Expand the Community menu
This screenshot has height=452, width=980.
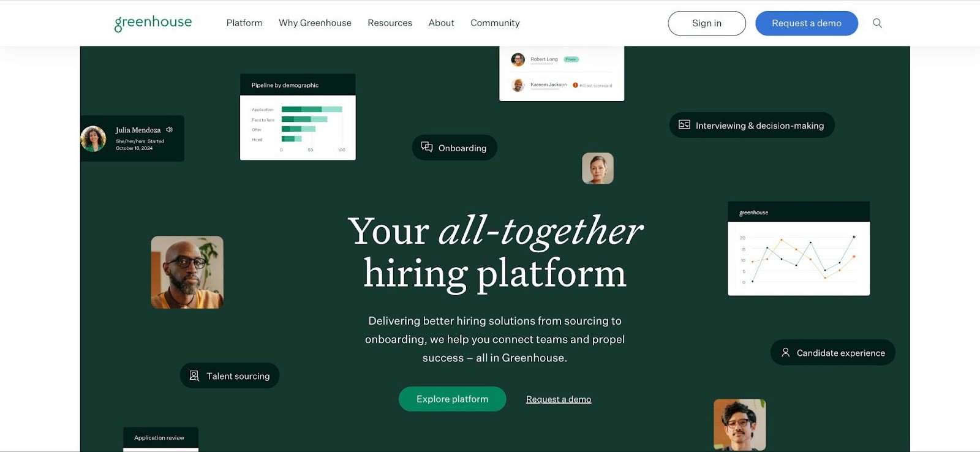click(495, 23)
